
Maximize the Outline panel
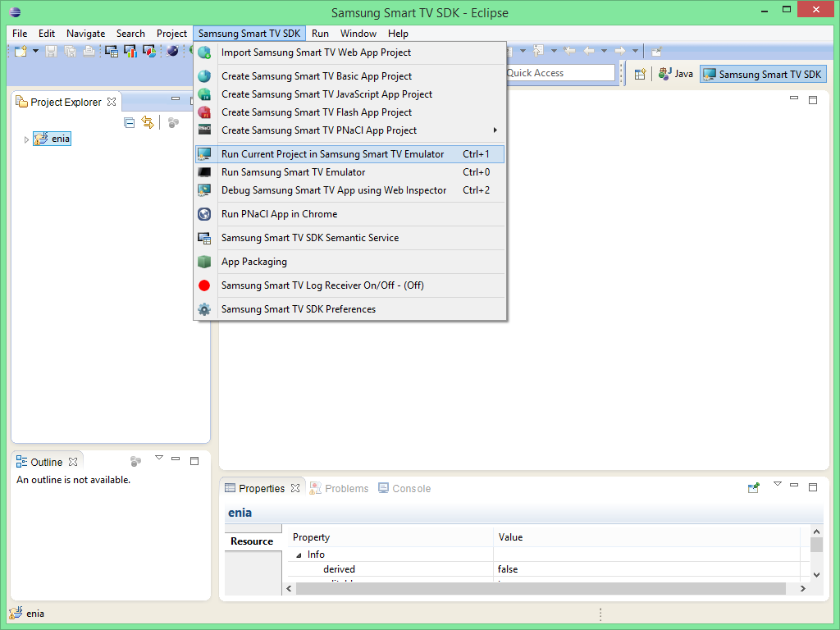[194, 461]
